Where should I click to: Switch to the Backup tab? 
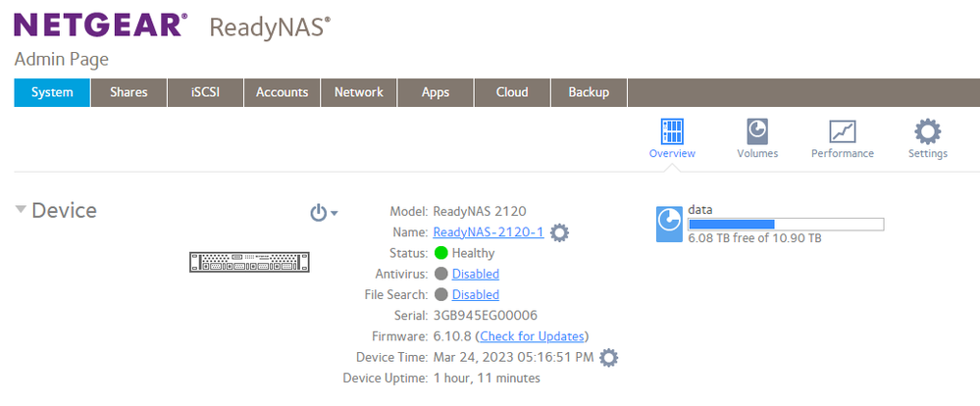pos(589,92)
